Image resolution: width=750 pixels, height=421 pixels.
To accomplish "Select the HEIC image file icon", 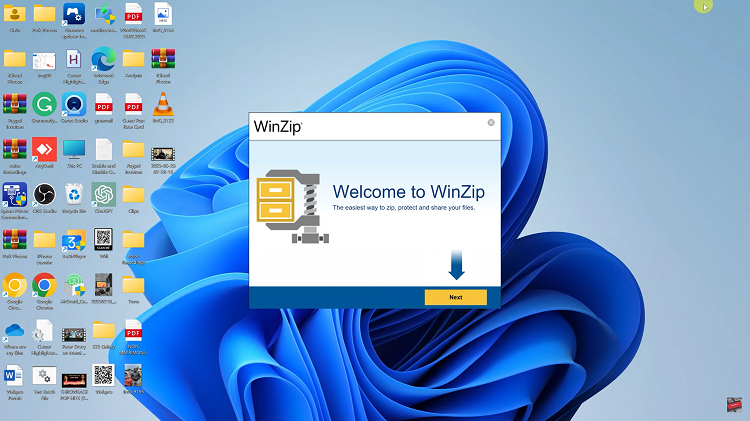I will pos(163,14).
